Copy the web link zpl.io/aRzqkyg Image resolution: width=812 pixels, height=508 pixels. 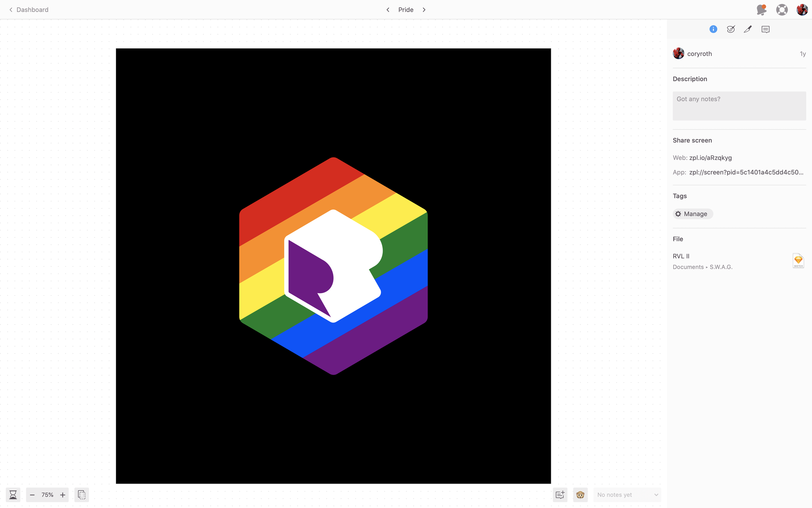pos(710,158)
